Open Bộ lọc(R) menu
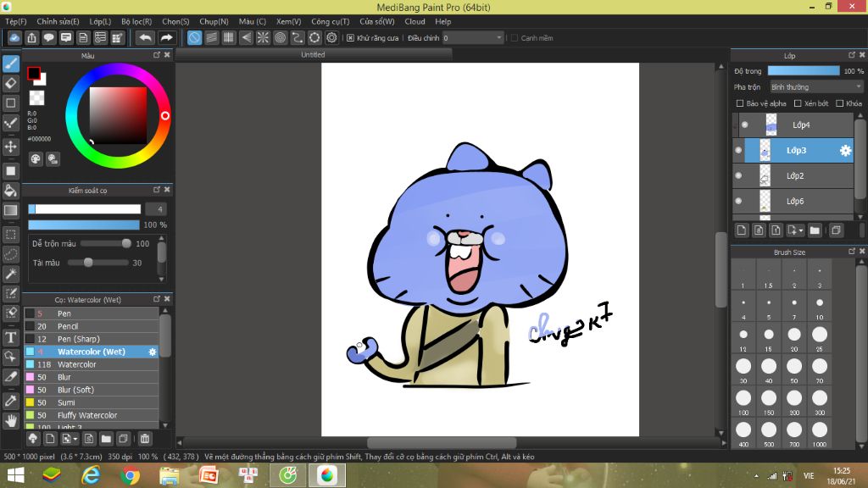868x488 pixels. [x=136, y=21]
